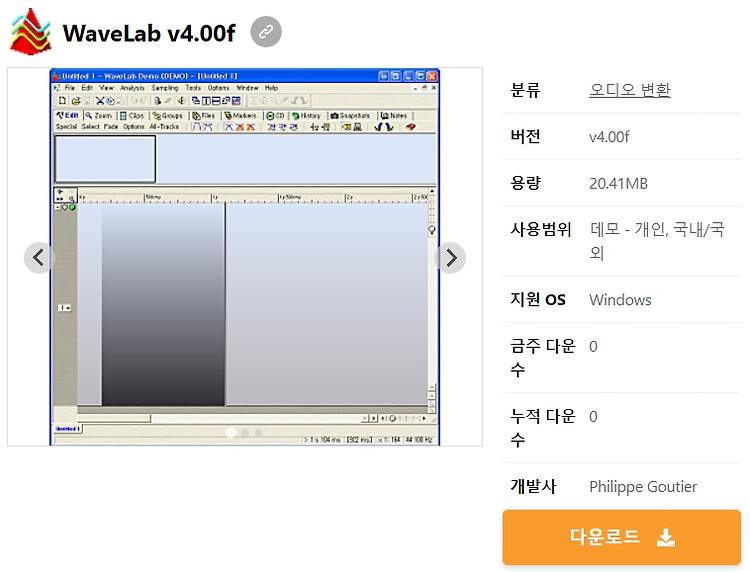Image resolution: width=750 pixels, height=572 pixels.
Task: Switch to the Markers tab in WaveLab
Action: (241, 116)
